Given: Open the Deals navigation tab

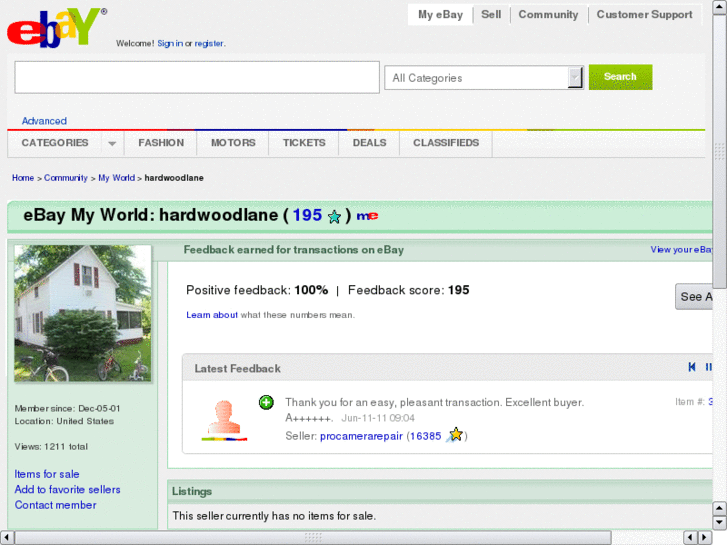Looking at the screenshot, I should 369,143.
